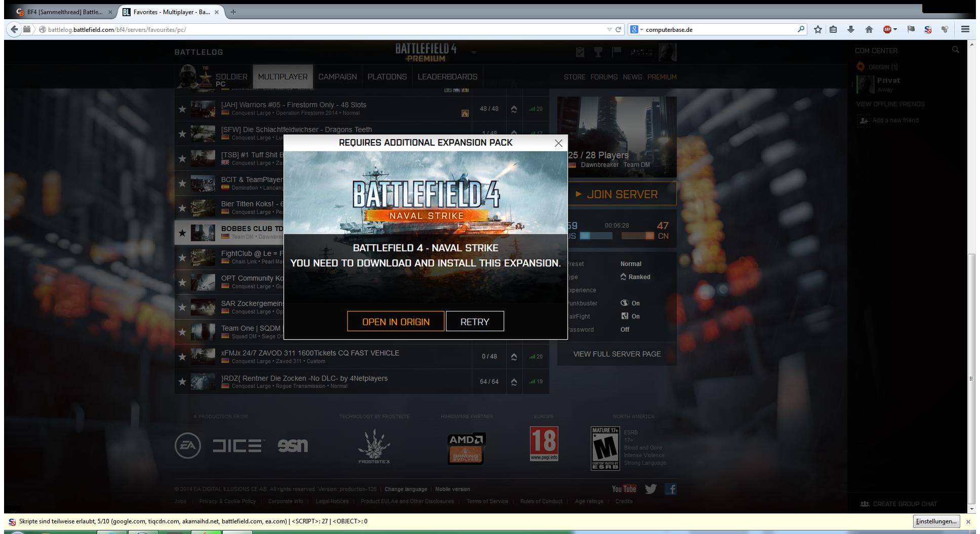Unfavorite the [JAH] Warriors #05 server star
The height and width of the screenshot is (534, 980).
pos(182,109)
